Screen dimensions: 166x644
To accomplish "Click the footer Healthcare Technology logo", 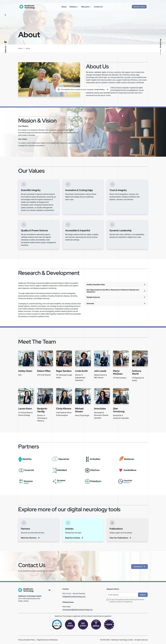I will [26, 590].
